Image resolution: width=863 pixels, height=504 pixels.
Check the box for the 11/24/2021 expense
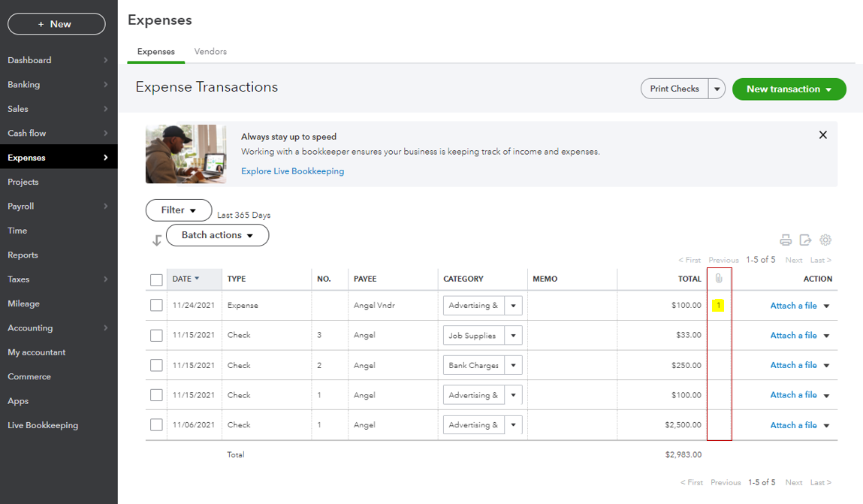pyautogui.click(x=156, y=306)
